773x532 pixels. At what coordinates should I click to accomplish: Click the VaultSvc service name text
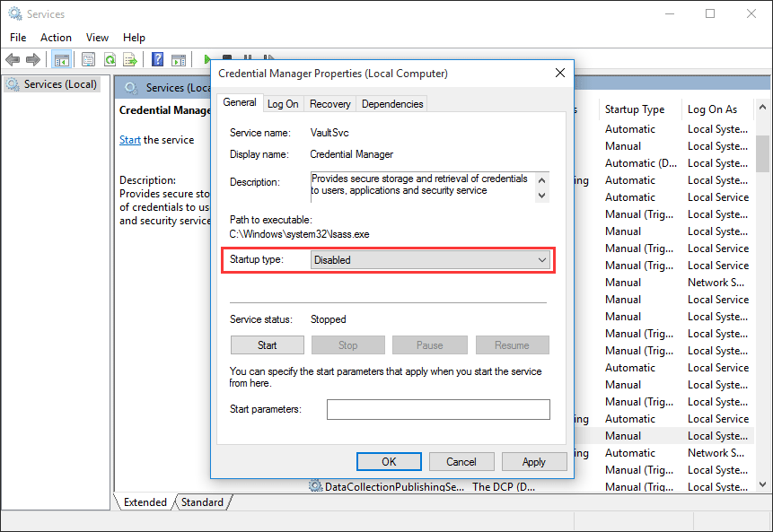[329, 133]
